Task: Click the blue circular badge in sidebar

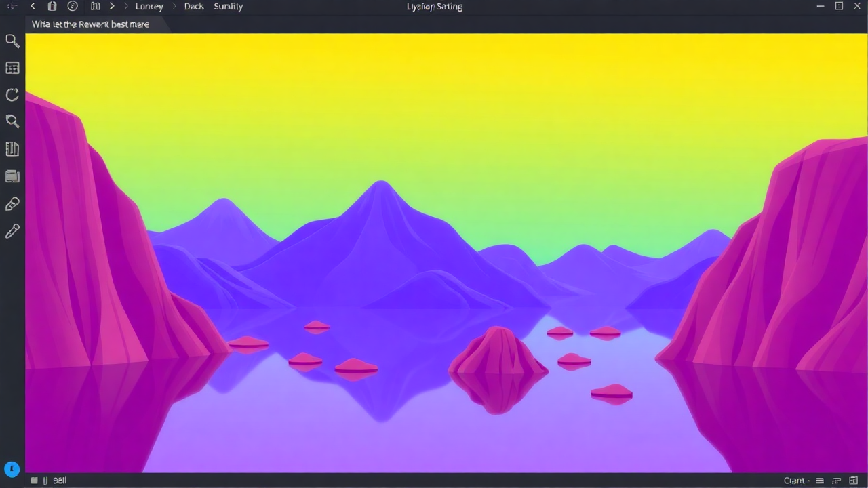Action: pos(12,468)
